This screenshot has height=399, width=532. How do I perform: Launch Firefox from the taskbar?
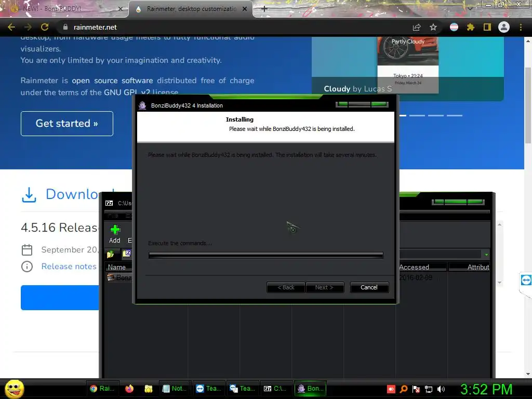tap(129, 389)
